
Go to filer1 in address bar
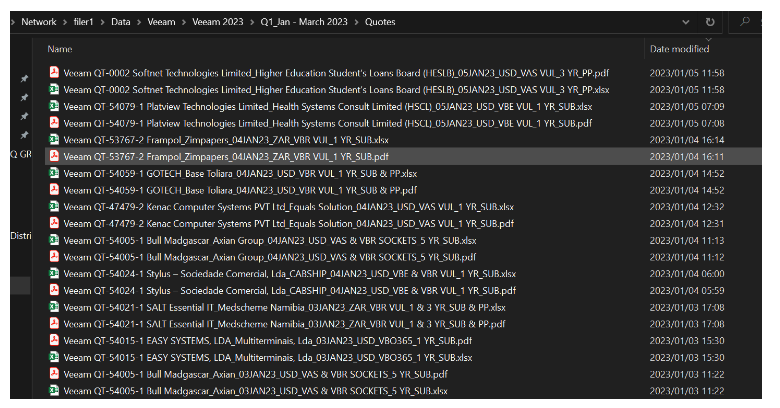pos(84,22)
